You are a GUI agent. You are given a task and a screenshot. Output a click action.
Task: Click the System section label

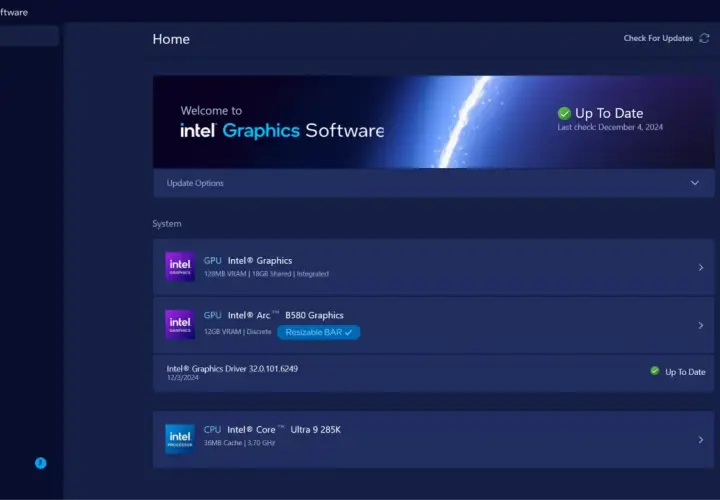(167, 224)
